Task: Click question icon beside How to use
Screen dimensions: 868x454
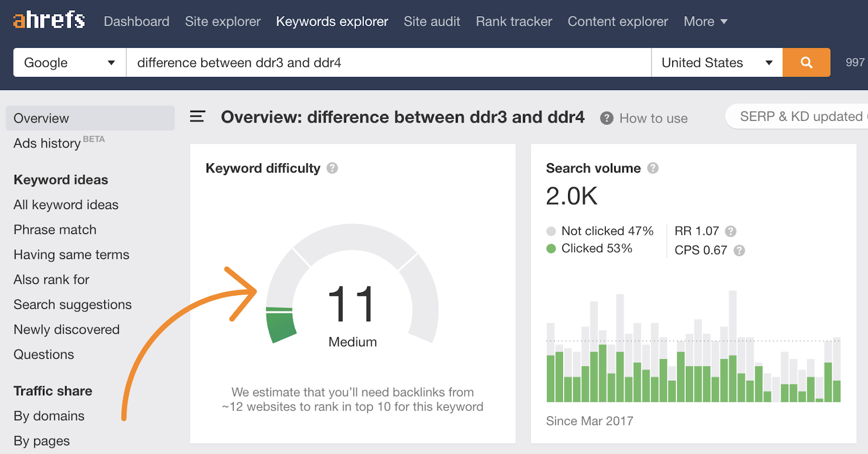Action: (x=607, y=118)
